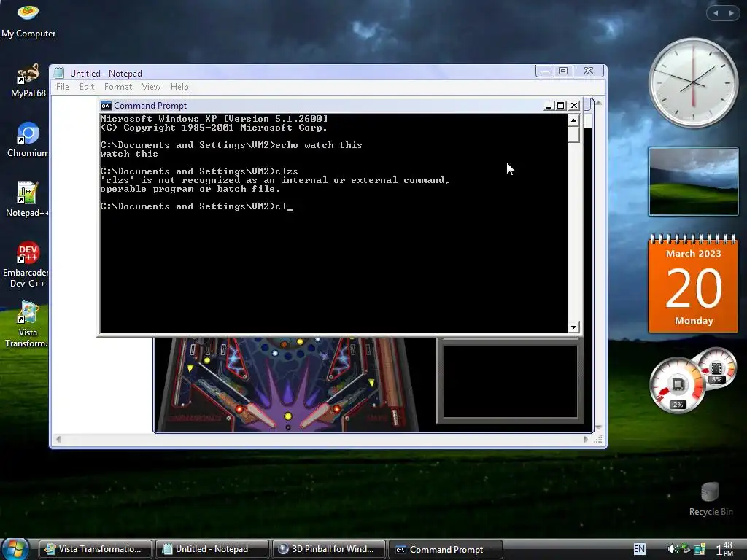Select the Chromium desktop shortcut
747x560 pixels.
coord(28,140)
